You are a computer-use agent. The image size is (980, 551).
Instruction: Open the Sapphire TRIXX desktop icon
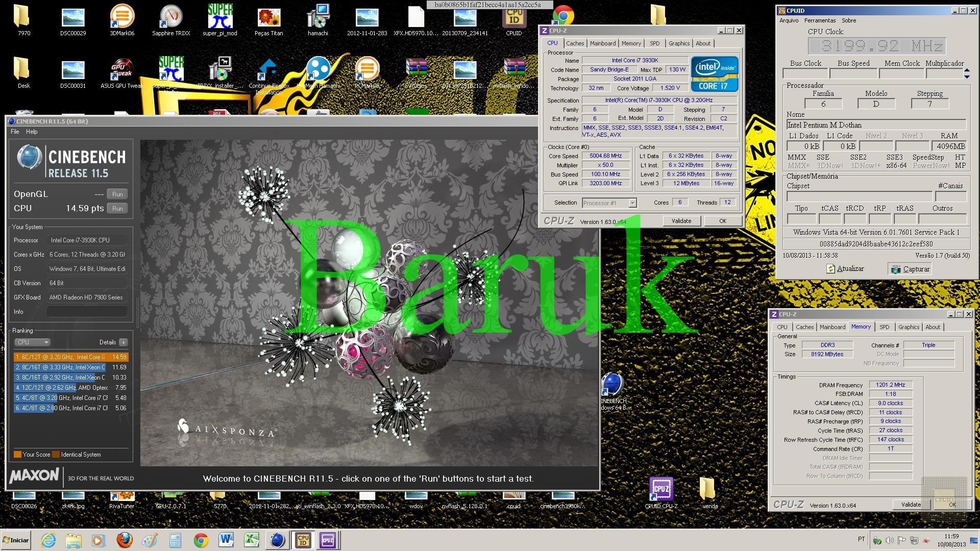171,20
